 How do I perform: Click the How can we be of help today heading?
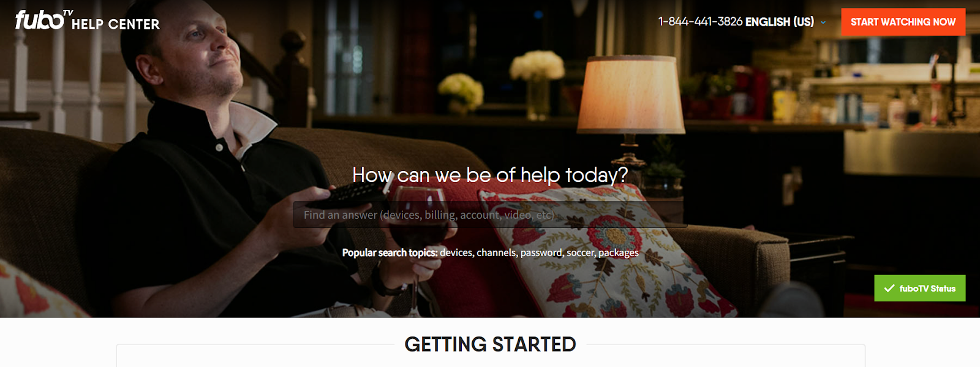coord(490,175)
